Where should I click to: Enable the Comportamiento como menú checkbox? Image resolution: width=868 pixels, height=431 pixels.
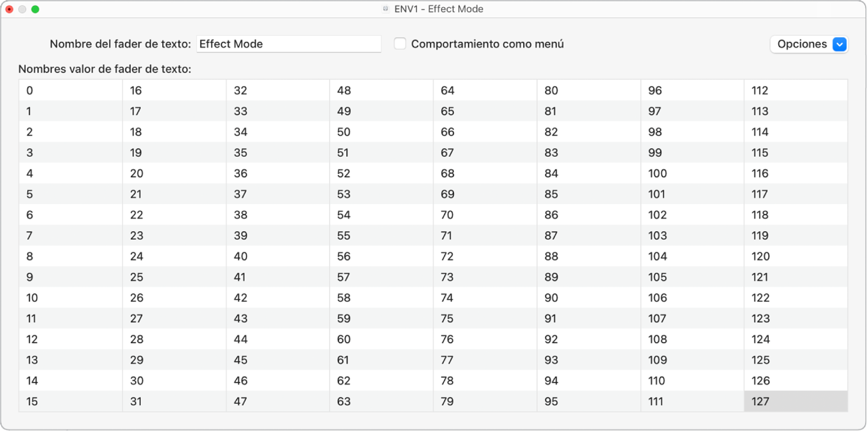pos(400,44)
